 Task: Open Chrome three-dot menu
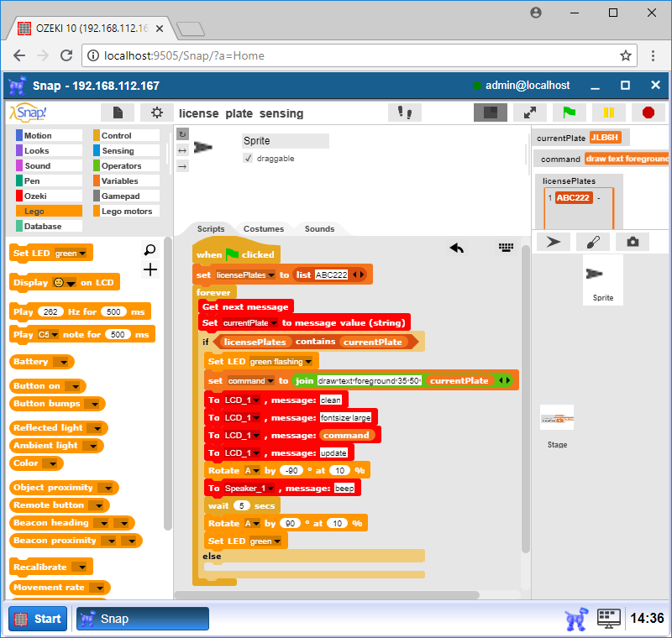(x=653, y=55)
